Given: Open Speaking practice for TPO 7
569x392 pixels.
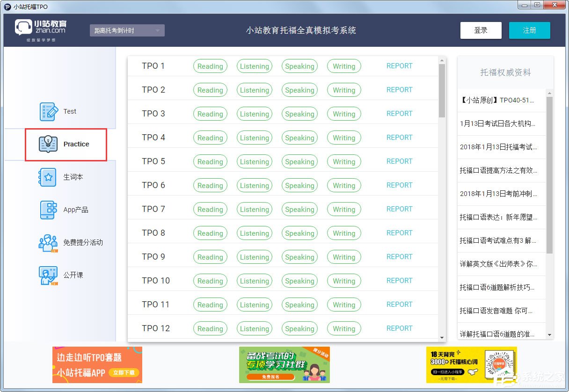Looking at the screenshot, I should coord(299,209).
